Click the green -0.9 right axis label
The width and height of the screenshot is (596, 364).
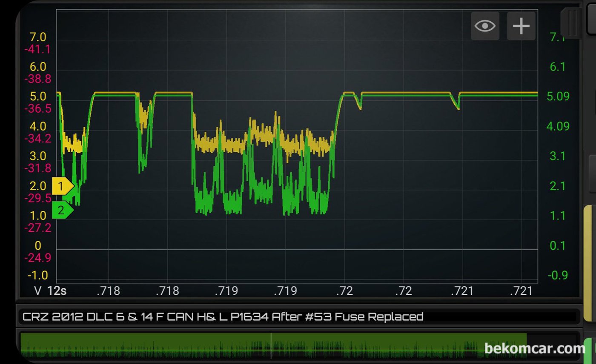[x=558, y=275]
